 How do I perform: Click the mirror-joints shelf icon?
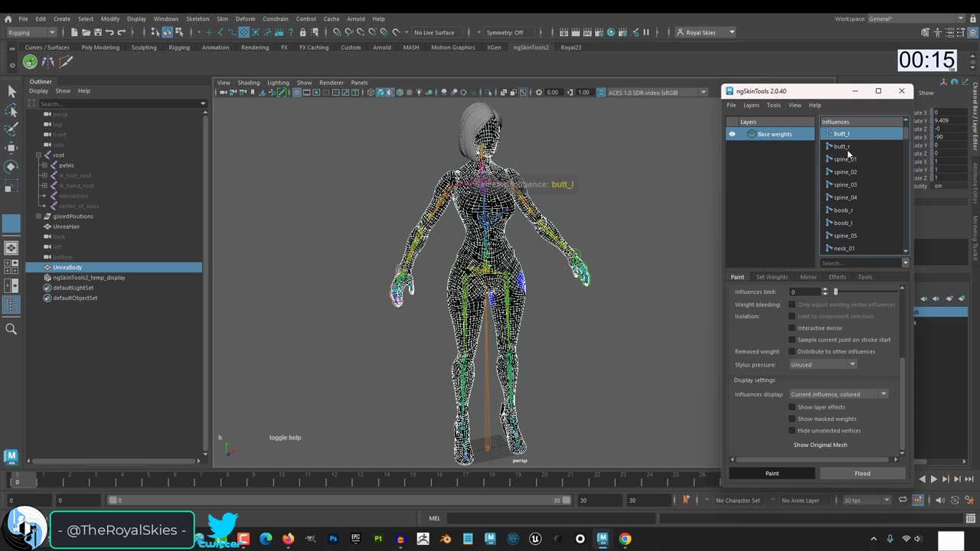point(48,62)
